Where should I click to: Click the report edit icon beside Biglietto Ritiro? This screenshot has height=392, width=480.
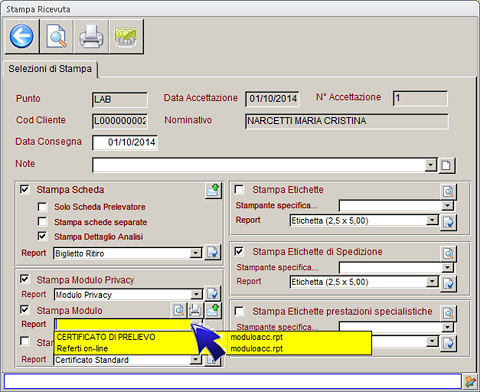coord(212,252)
